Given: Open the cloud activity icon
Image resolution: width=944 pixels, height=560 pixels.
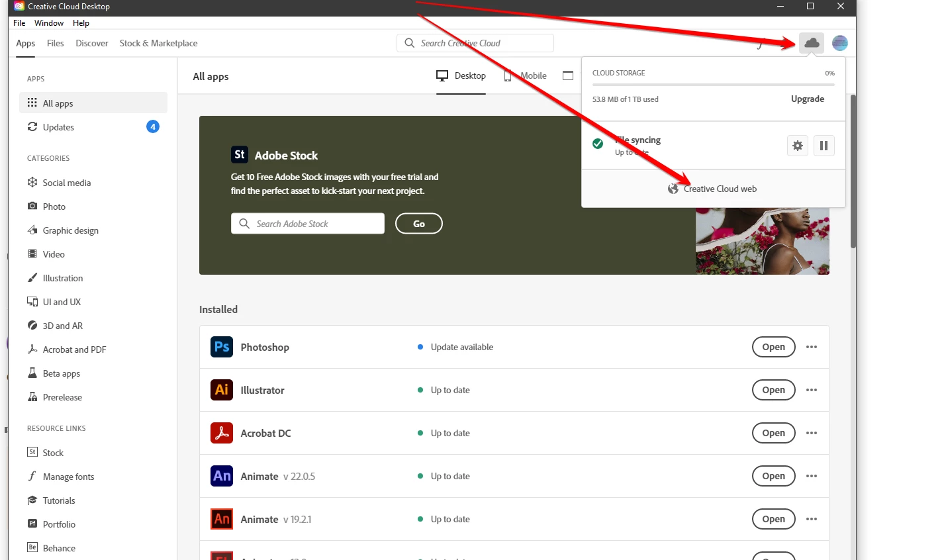Looking at the screenshot, I should [x=812, y=43].
